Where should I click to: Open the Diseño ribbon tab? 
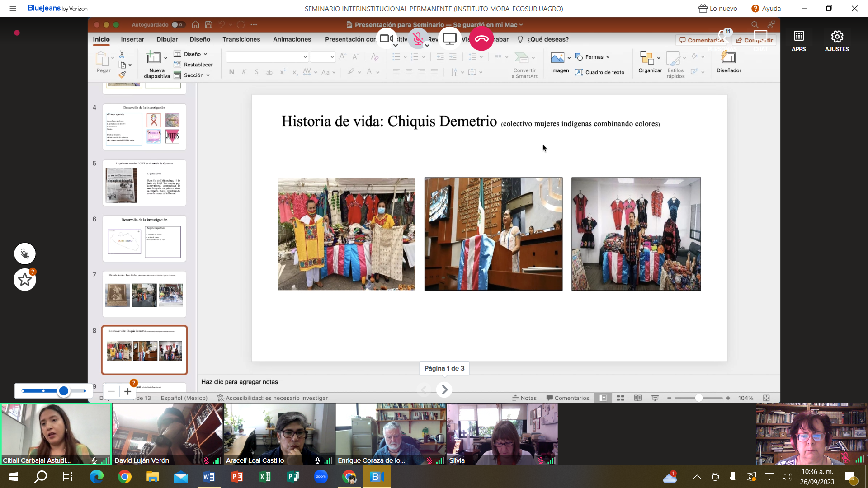[x=200, y=39]
